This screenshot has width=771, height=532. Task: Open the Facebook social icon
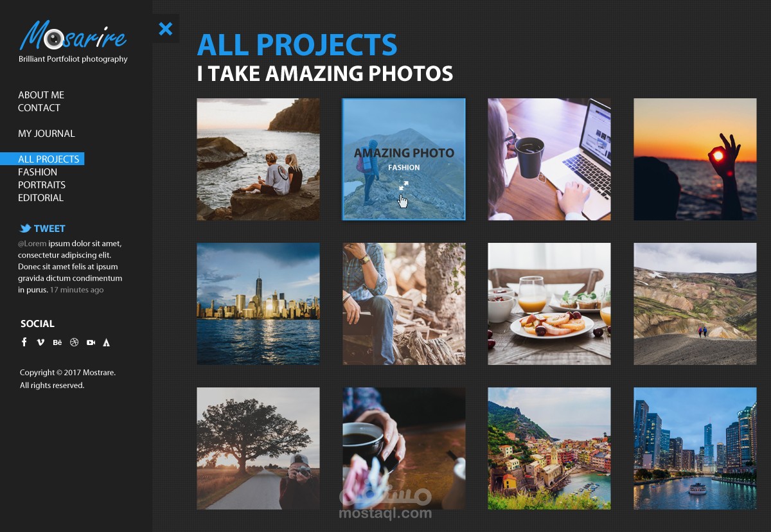tap(24, 342)
